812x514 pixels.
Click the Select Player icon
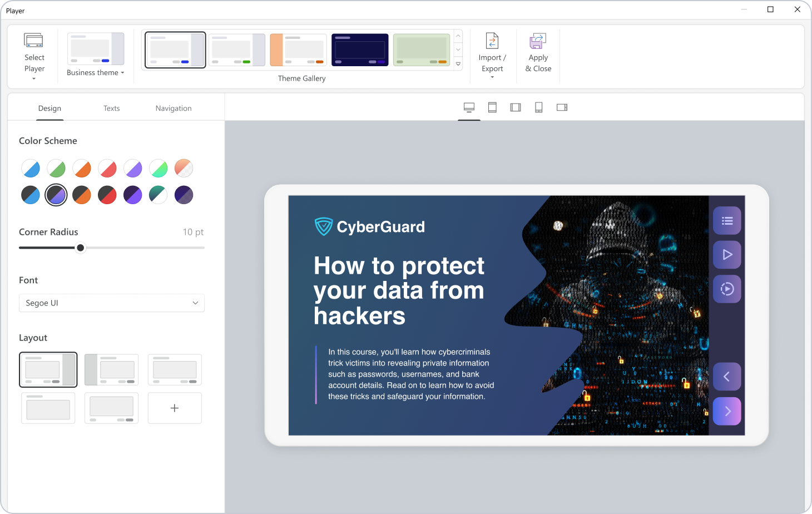pyautogui.click(x=34, y=41)
